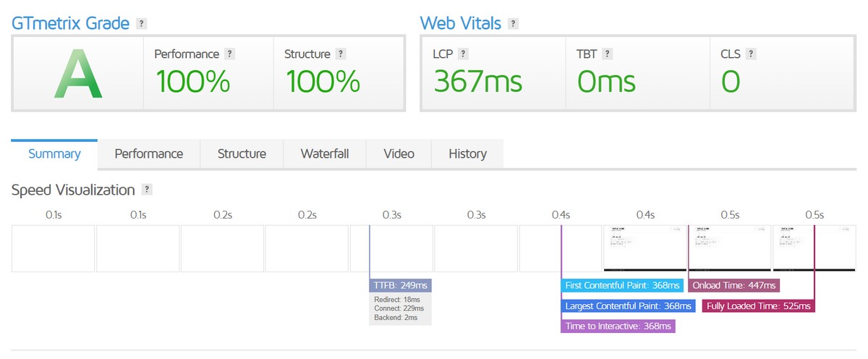
Task: Select the Summary tab
Action: (x=54, y=154)
